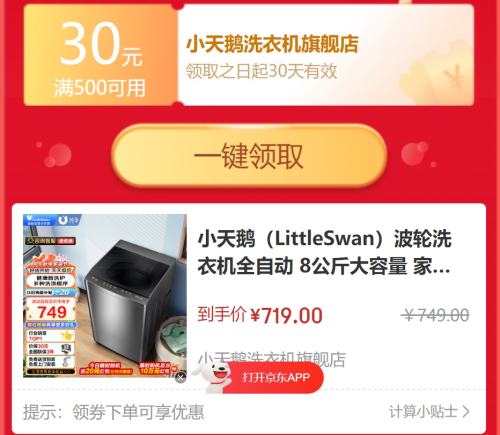
Task: Tap the 一键领取 coupon claim button
Action: tap(249, 156)
